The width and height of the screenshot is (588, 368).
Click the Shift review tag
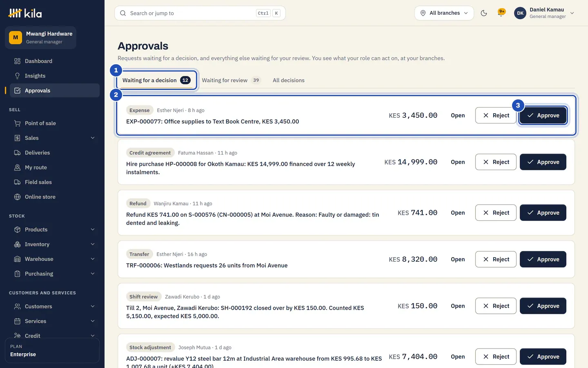[x=143, y=296]
